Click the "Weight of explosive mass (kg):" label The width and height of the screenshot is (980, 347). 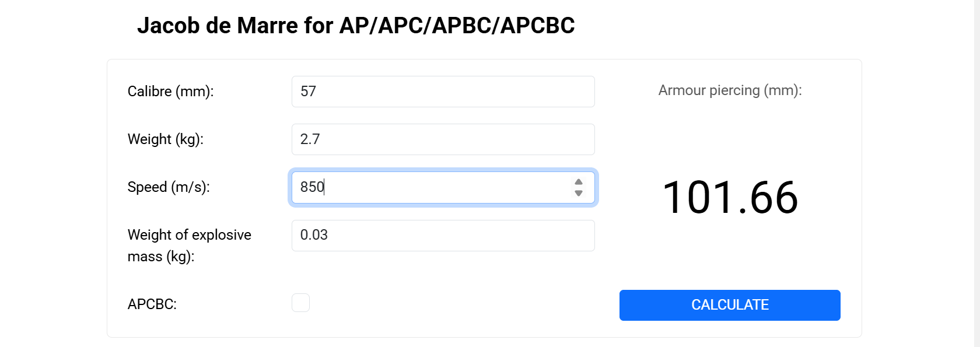[189, 246]
